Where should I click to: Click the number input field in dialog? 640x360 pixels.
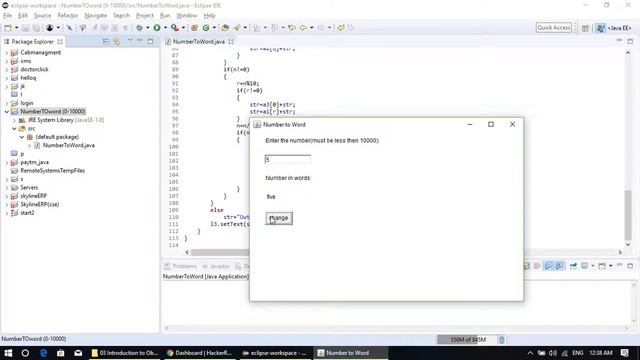coord(288,160)
